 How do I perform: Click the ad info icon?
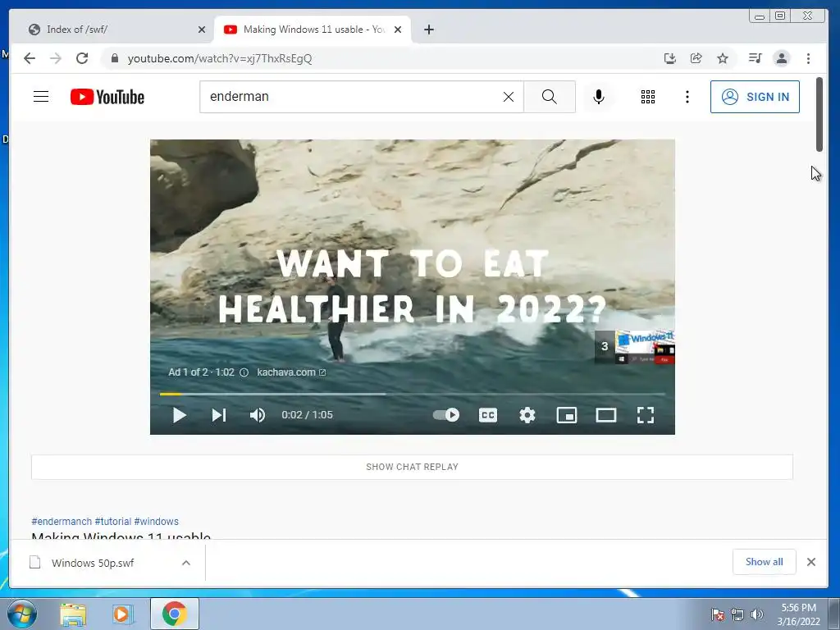[x=244, y=372]
